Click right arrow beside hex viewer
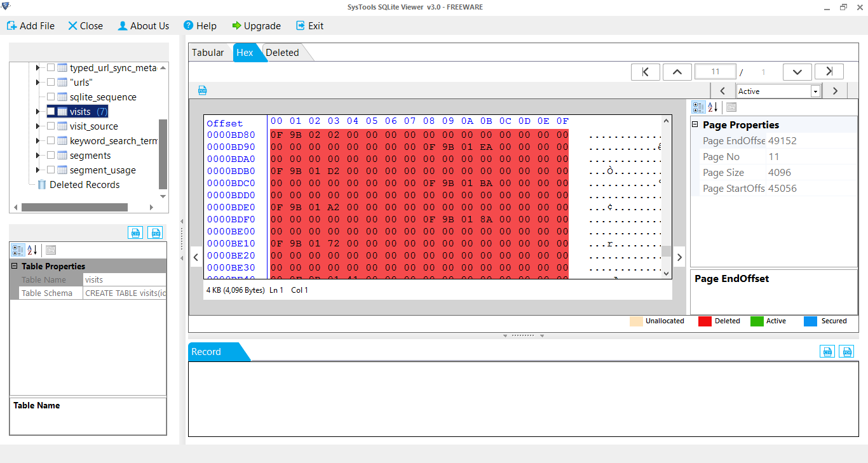 [x=679, y=257]
